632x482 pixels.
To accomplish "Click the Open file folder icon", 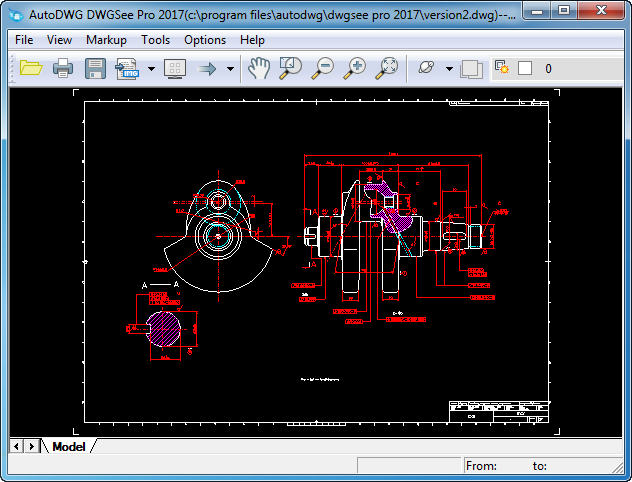I will coord(31,68).
